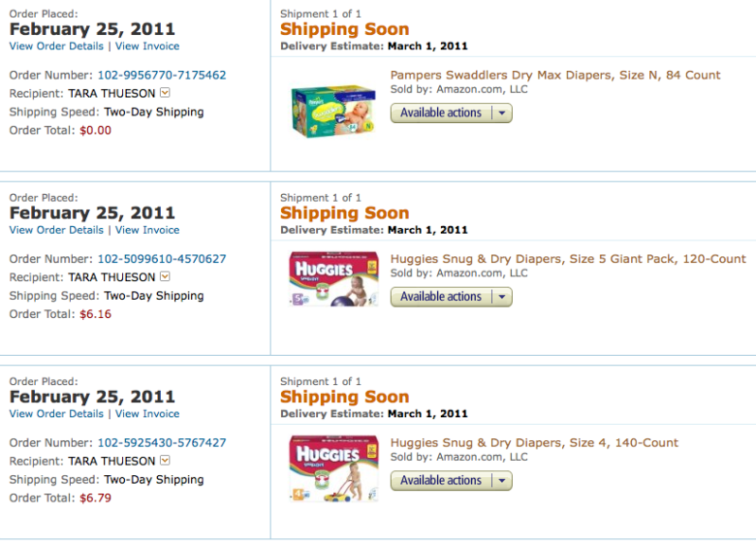Open Pampers Swaddlers Dry Max Diapers product title
The image size is (756, 546).
tap(555, 76)
